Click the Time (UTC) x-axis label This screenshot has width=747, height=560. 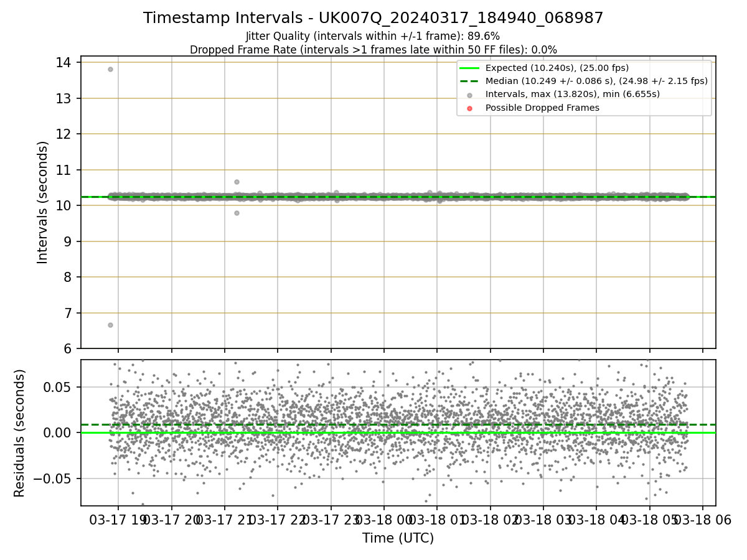[398, 538]
